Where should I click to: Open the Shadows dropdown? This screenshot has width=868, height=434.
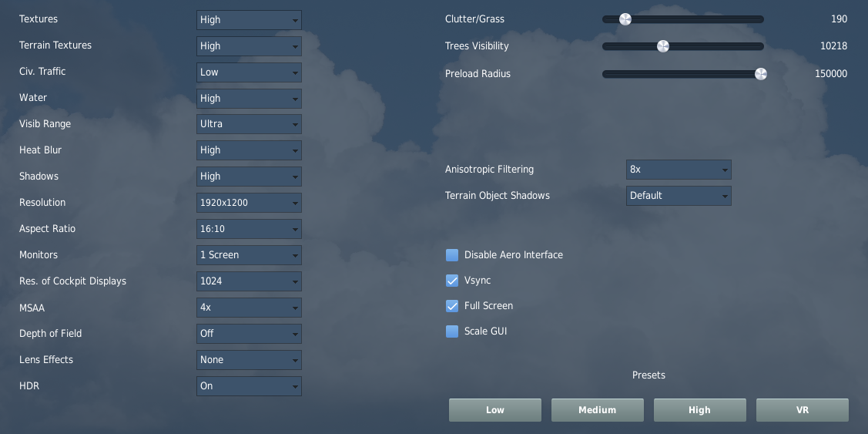249,177
